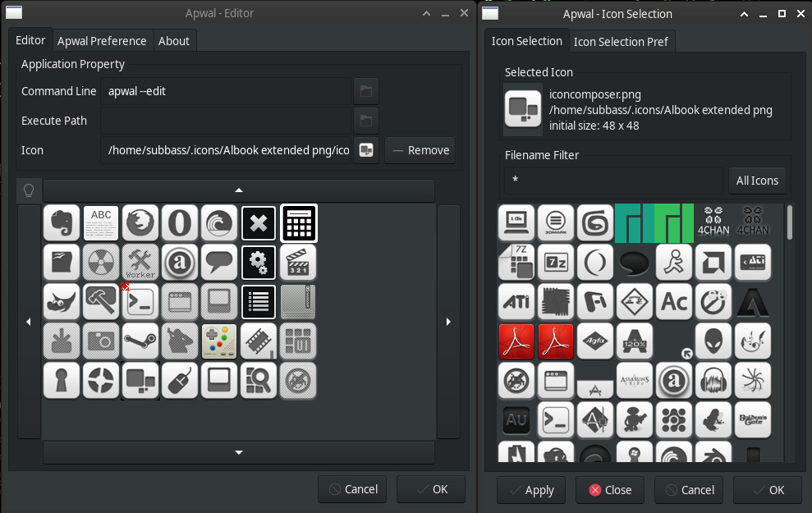812x513 pixels.
Task: Click the game controller icon
Action: pyautogui.click(x=219, y=341)
